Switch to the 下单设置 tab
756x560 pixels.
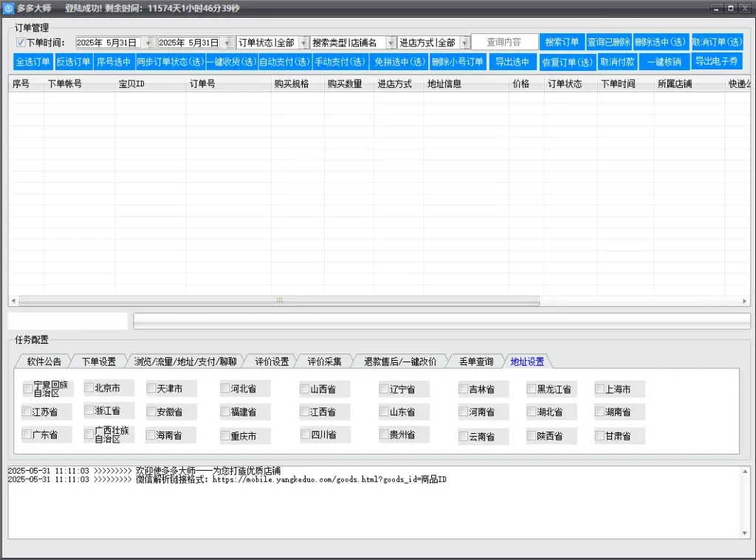coord(99,362)
